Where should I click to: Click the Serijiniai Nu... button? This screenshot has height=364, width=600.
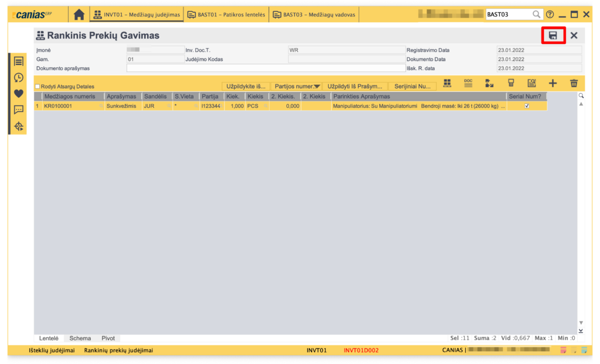pos(412,86)
